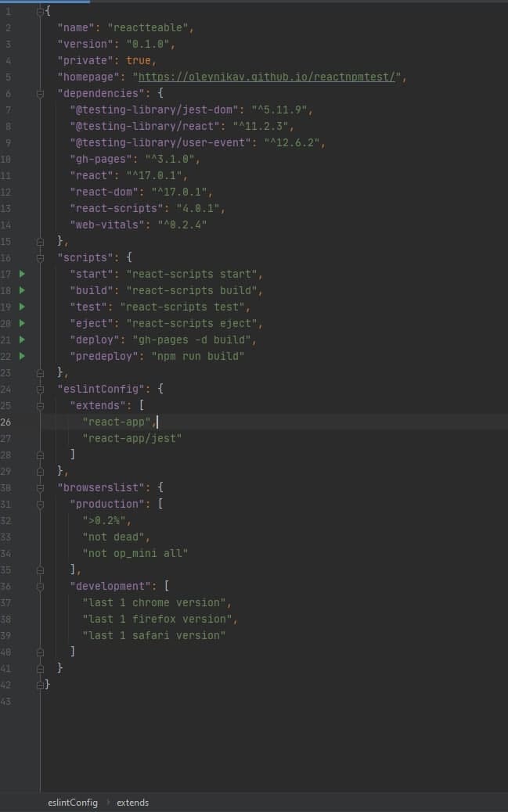Click the "^3.1.0" version string
508x812 pixels.
[x=170, y=160]
